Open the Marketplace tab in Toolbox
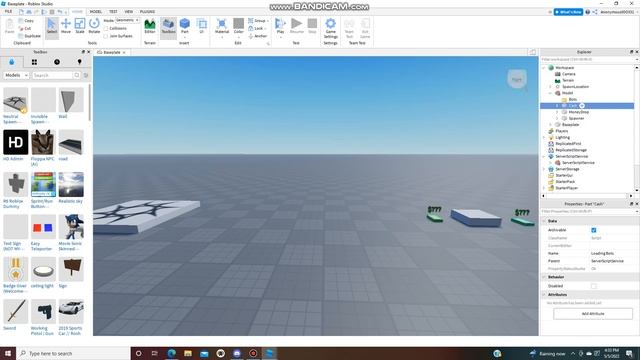The height and width of the screenshot is (360, 640). pos(11,62)
